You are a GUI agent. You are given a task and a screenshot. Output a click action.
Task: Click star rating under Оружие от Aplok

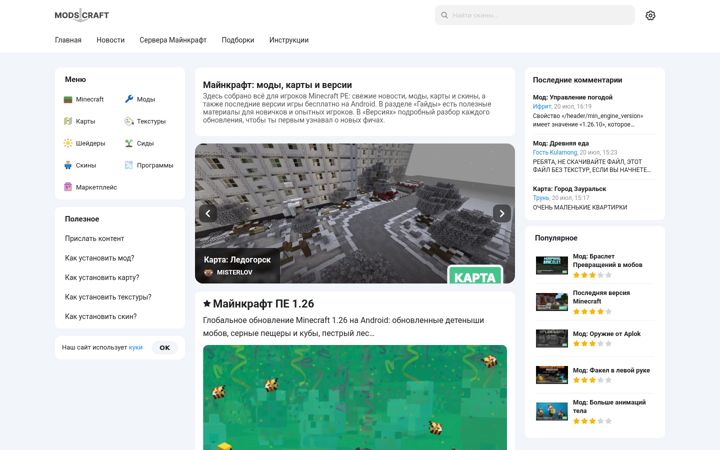592,343
